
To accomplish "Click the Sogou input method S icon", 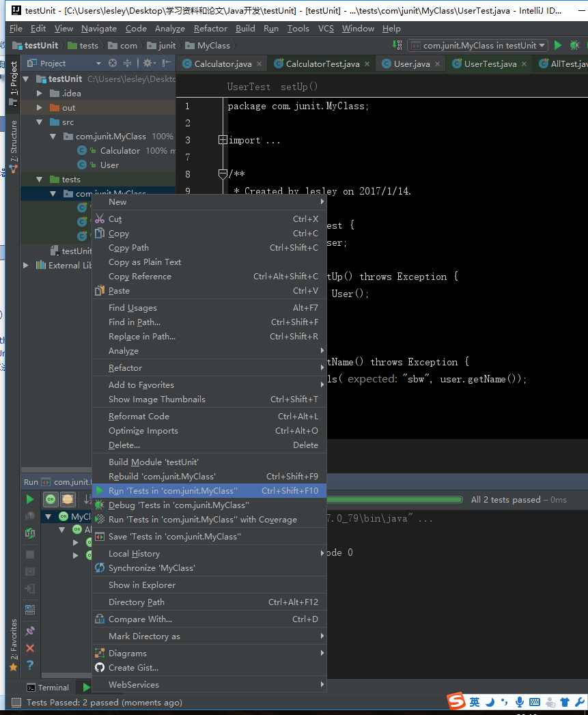I will pos(456,701).
